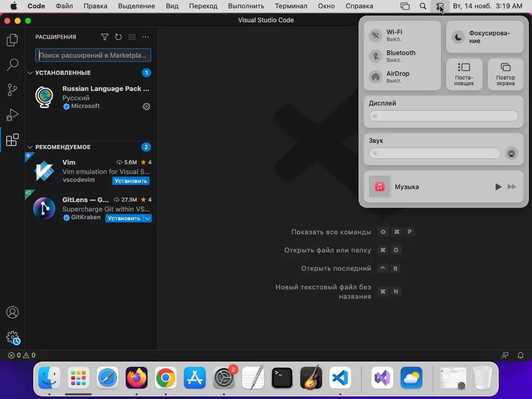Open GarageBand from the Dock
532x399 pixels.
pos(311,378)
